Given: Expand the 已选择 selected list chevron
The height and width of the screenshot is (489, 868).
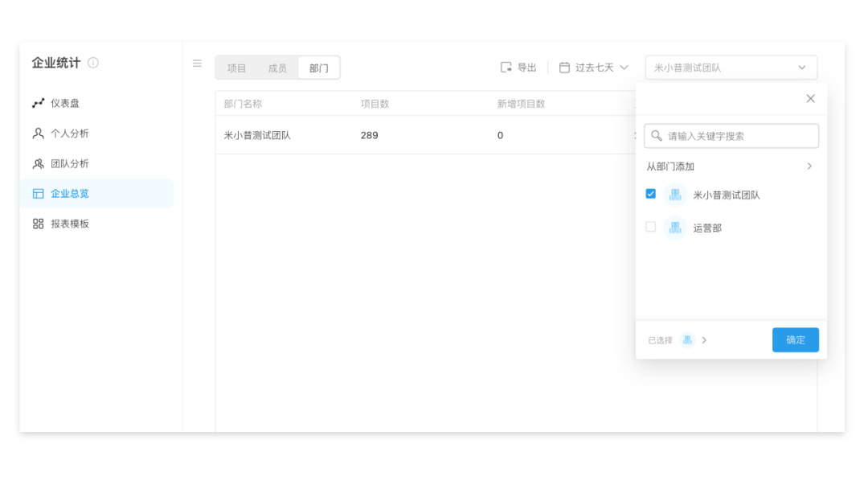Looking at the screenshot, I should (704, 340).
